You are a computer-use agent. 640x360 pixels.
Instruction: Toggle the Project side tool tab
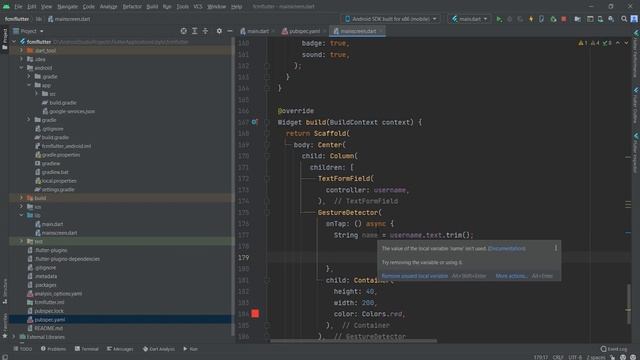[4, 39]
